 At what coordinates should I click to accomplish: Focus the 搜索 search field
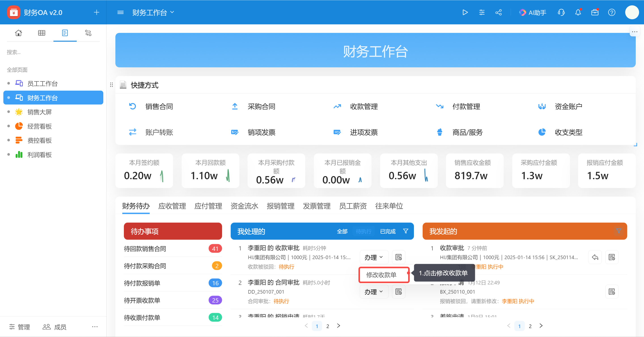[53, 52]
